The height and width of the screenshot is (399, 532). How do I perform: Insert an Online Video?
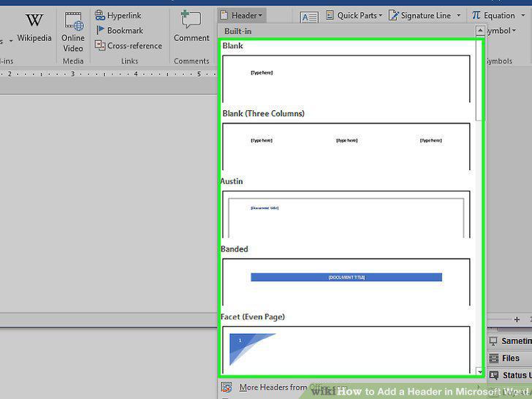pyautogui.click(x=73, y=32)
